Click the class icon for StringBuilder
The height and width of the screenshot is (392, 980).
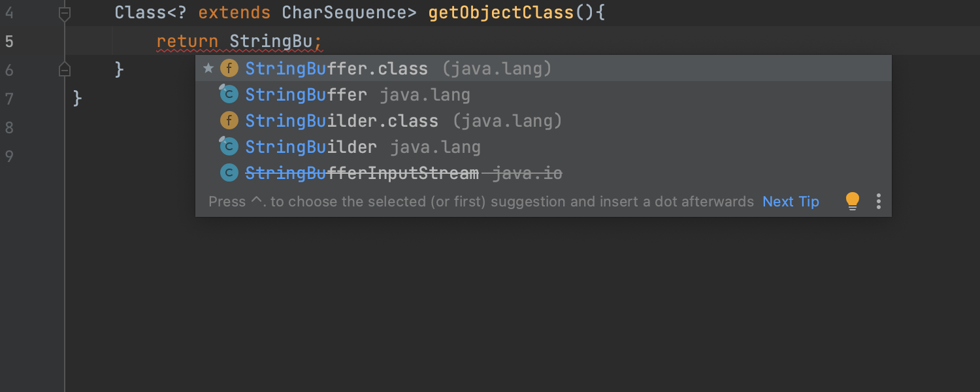pyautogui.click(x=229, y=146)
